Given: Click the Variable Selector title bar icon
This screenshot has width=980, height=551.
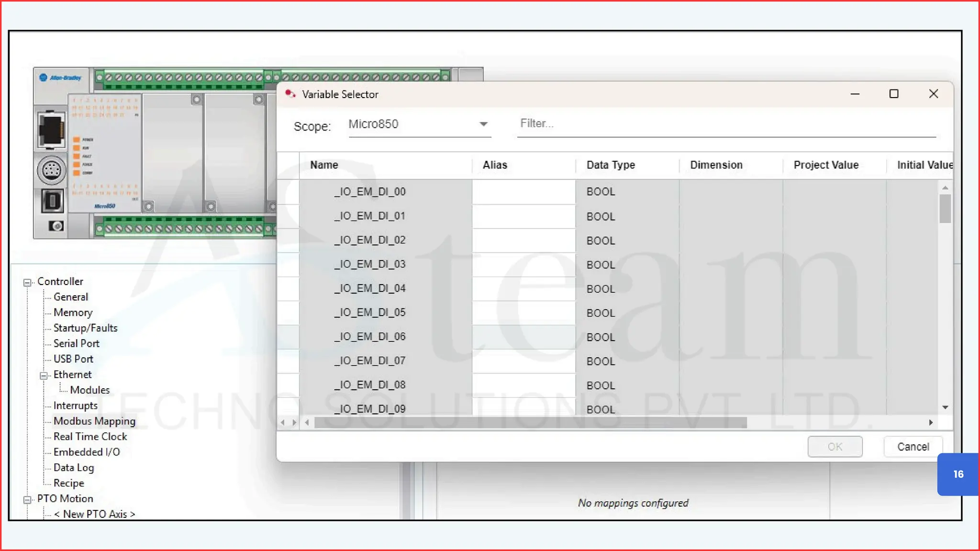Looking at the screenshot, I should [290, 94].
